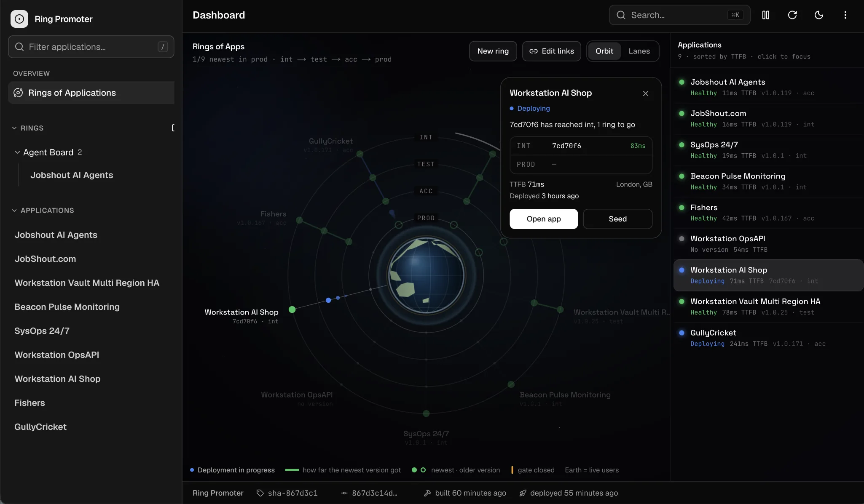Open the pause columns icon in header
The height and width of the screenshot is (504, 864).
(x=766, y=15)
